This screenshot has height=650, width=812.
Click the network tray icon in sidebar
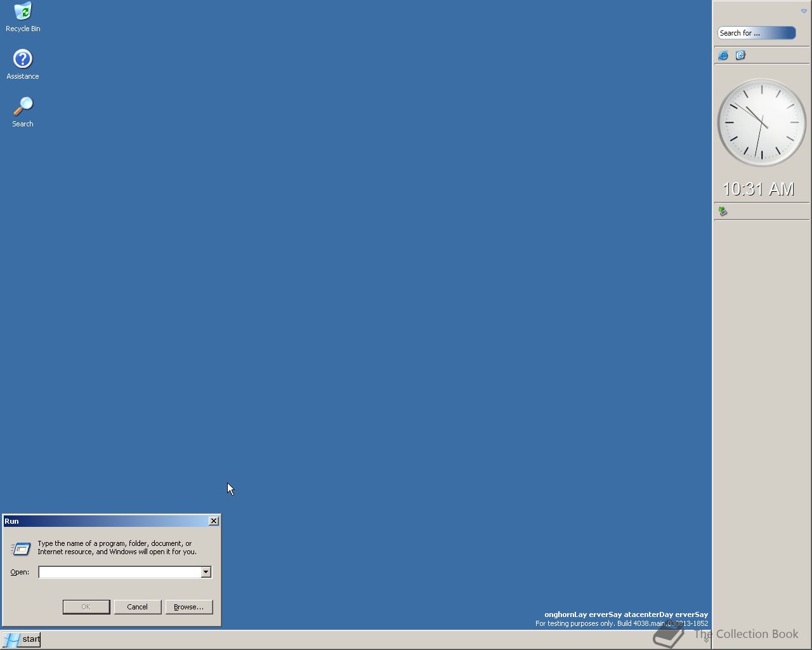[x=723, y=211]
